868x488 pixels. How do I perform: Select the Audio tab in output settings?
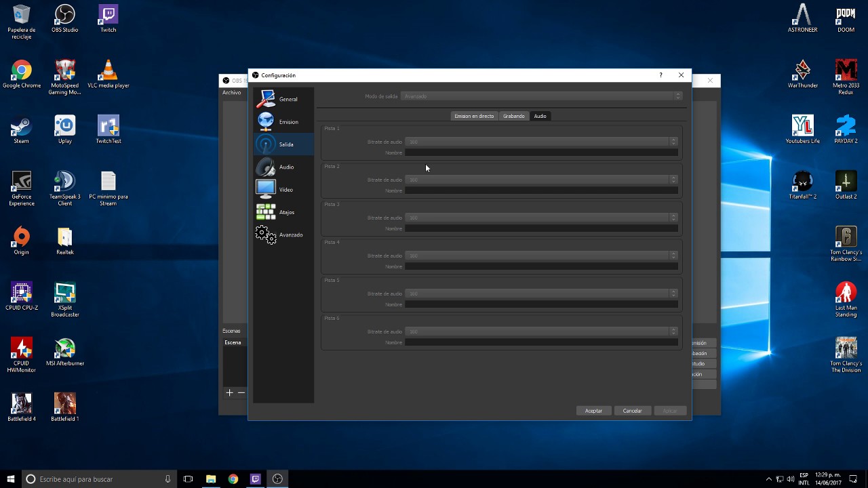click(540, 116)
